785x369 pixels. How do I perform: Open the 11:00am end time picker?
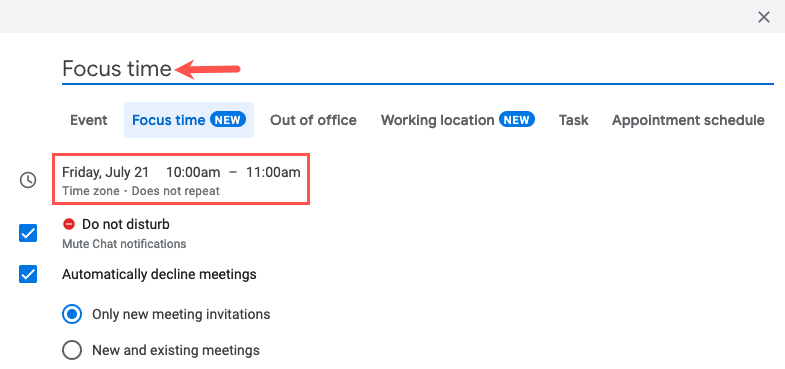(273, 172)
